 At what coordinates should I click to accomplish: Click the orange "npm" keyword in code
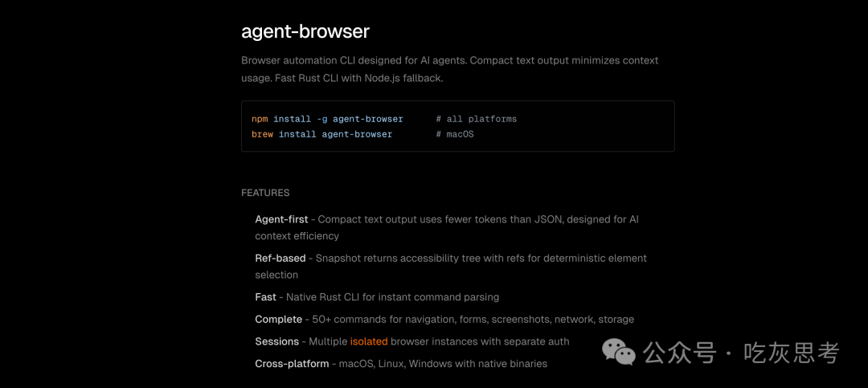tap(260, 119)
